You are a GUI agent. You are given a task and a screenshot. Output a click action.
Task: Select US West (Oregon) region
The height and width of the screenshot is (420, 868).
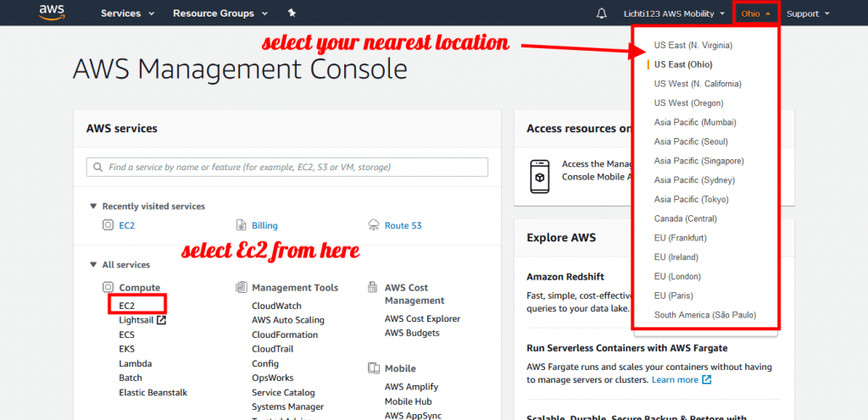pos(688,102)
